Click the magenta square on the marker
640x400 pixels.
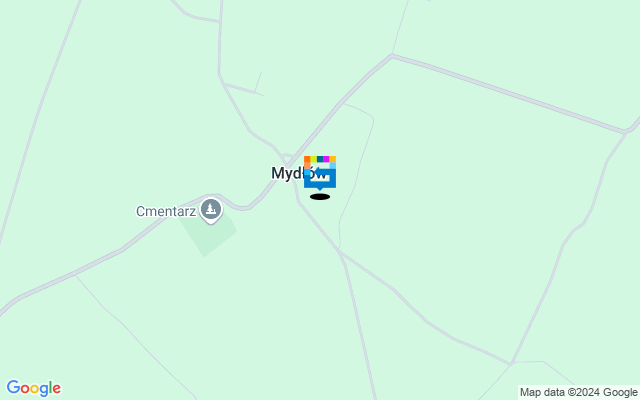click(326, 159)
